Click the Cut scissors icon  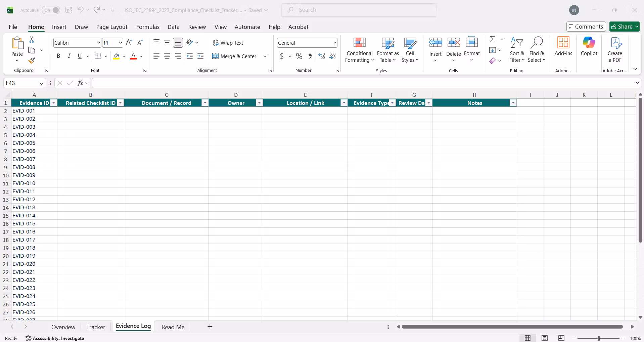coord(32,40)
